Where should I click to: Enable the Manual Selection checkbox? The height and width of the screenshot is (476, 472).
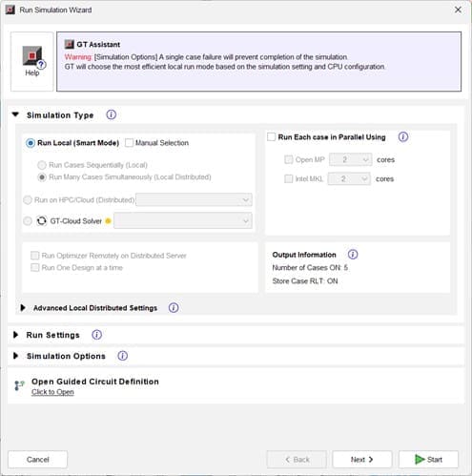point(129,143)
